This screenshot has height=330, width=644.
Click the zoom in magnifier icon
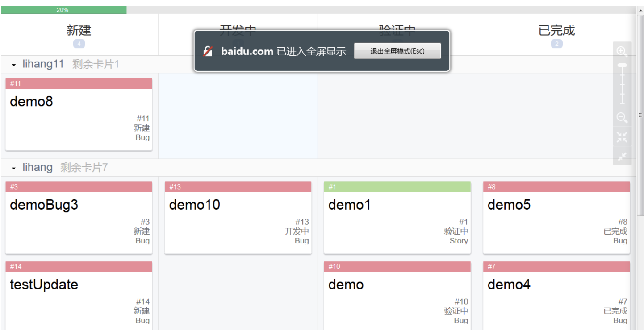[622, 51]
